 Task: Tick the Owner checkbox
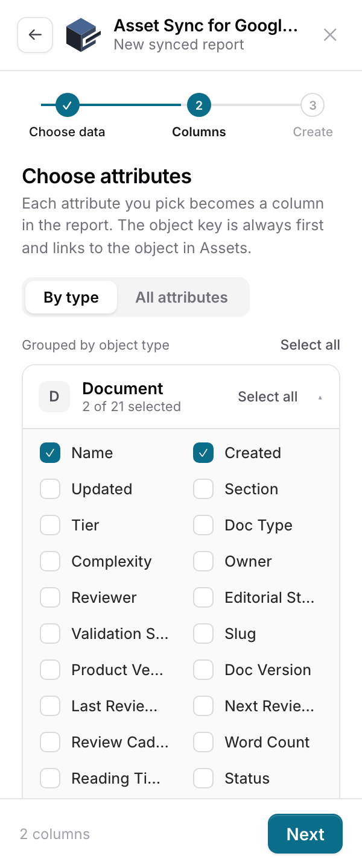[203, 561]
